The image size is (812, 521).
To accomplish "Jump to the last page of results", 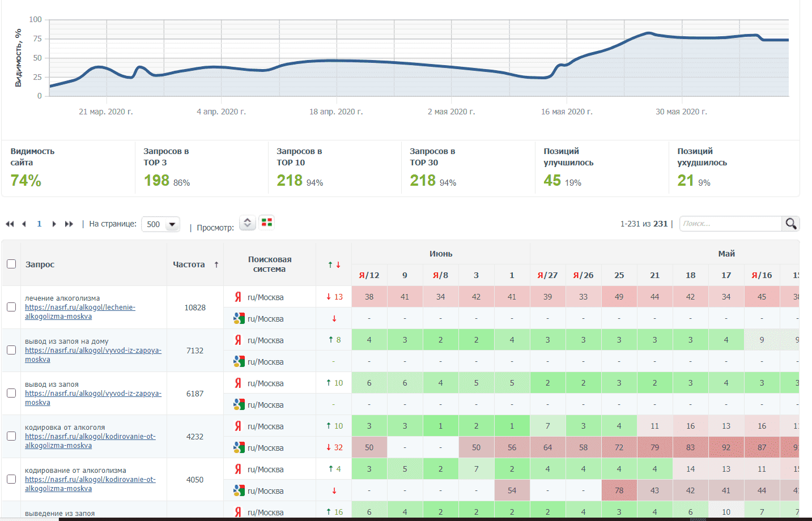I will coord(69,224).
